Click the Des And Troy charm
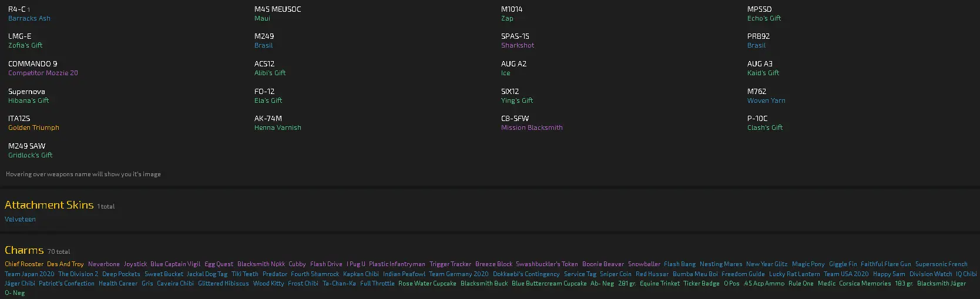 coord(65,264)
